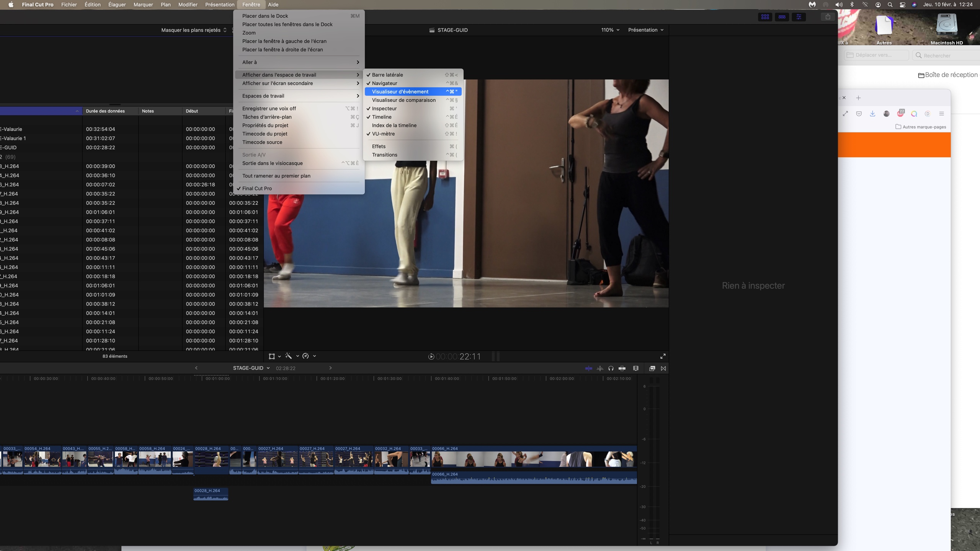Click the Pocket icon in browser toolbar
Viewport: 980px width, 551px height.
coord(859,114)
